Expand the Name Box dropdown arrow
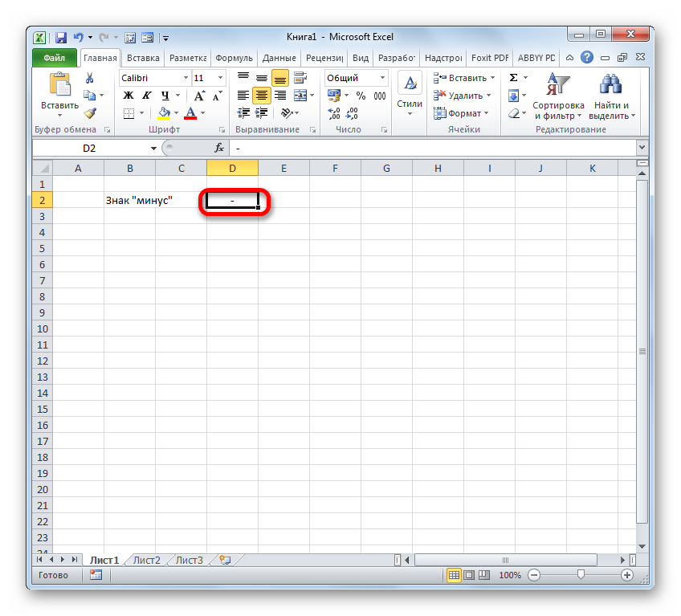Viewport: 681px width, 616px height. [x=153, y=148]
